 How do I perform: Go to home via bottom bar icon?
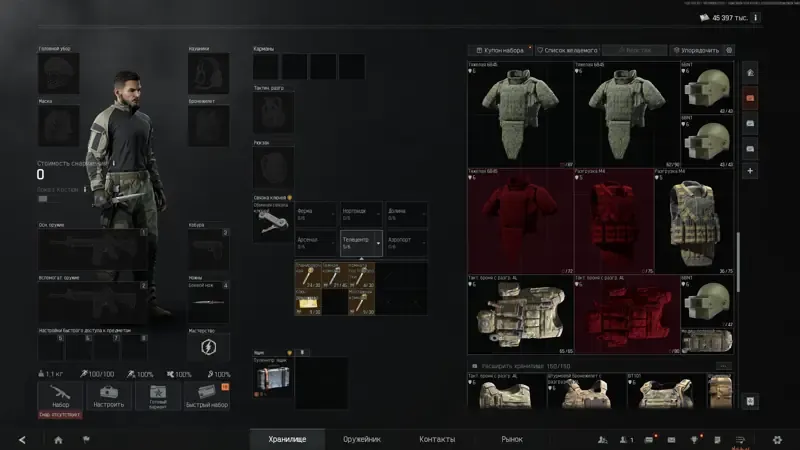pyautogui.click(x=58, y=440)
